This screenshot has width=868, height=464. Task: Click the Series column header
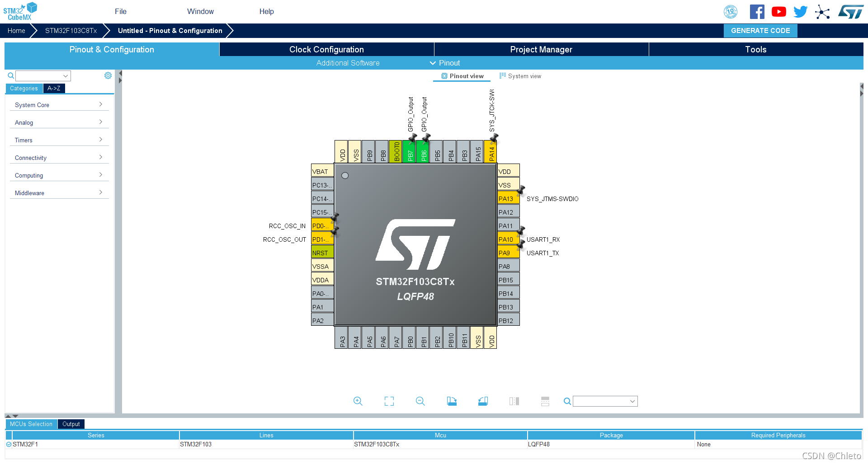[x=96, y=435]
